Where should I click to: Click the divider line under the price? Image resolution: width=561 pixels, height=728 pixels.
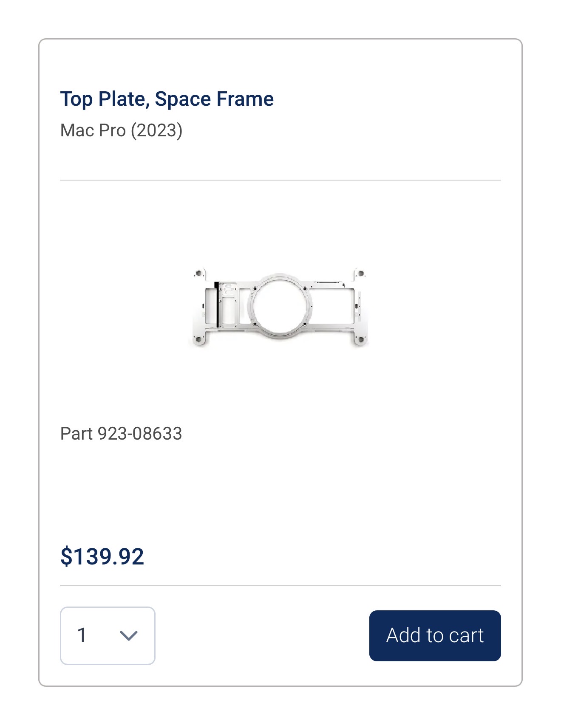point(280,585)
